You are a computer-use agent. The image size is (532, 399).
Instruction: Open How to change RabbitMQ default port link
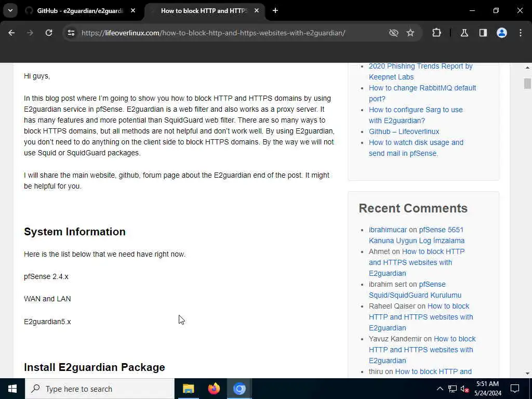[x=422, y=94]
